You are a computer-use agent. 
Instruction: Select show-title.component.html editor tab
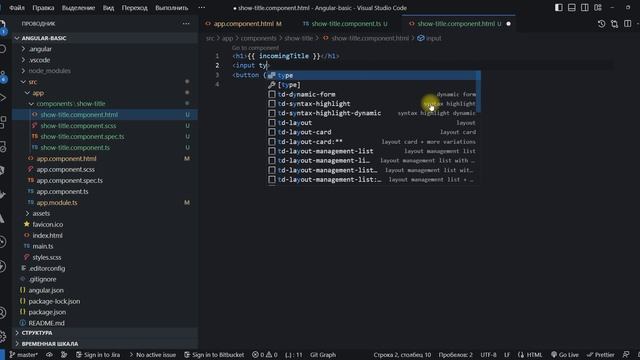pyautogui.click(x=458, y=24)
